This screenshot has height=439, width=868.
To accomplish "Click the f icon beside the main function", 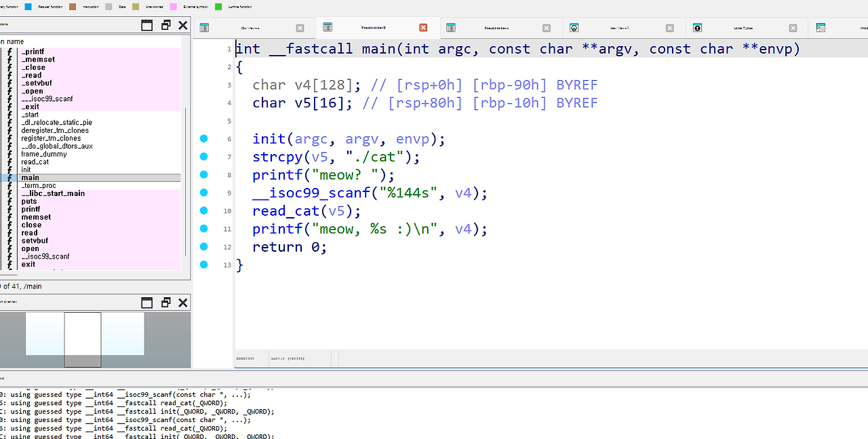I will 9,178.
